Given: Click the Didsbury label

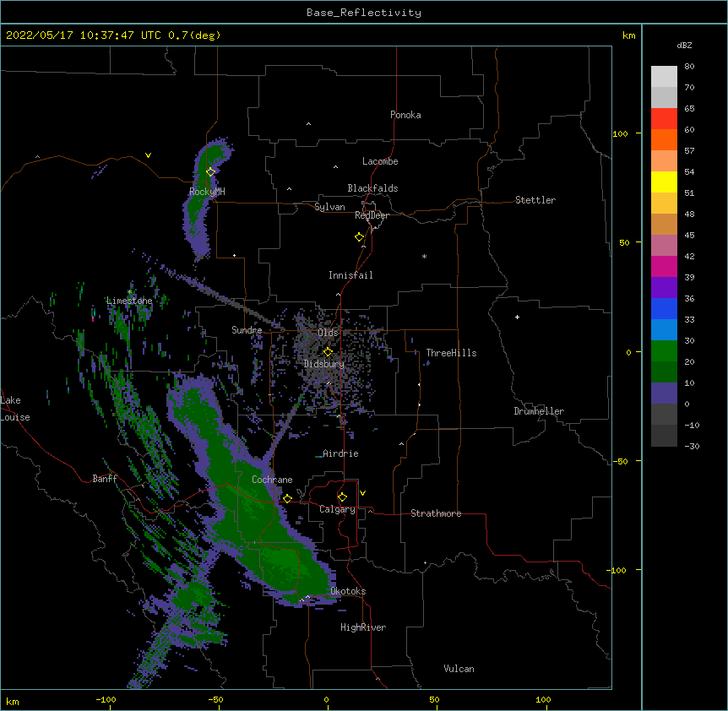Looking at the screenshot, I should coord(324,364).
